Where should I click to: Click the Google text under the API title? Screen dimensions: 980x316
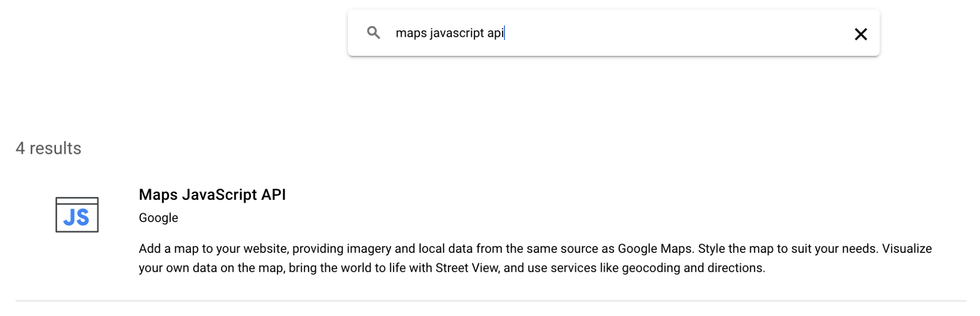click(x=158, y=218)
